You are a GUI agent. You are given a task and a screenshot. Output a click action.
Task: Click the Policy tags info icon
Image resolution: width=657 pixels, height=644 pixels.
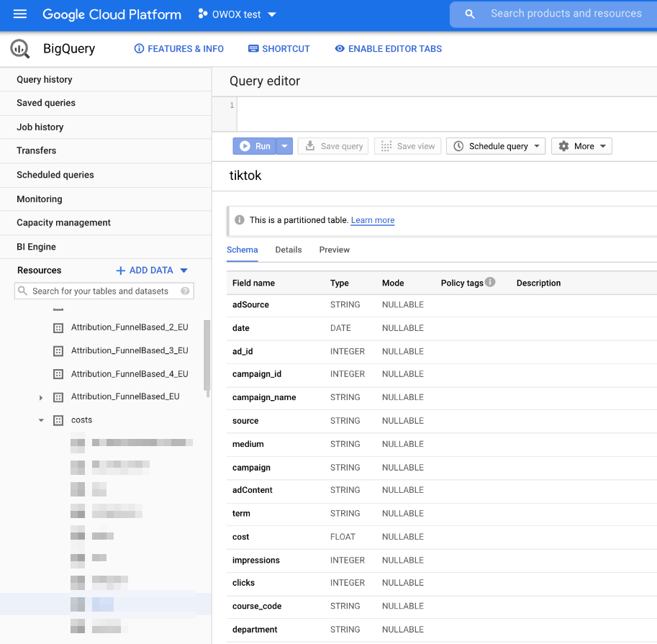490,282
